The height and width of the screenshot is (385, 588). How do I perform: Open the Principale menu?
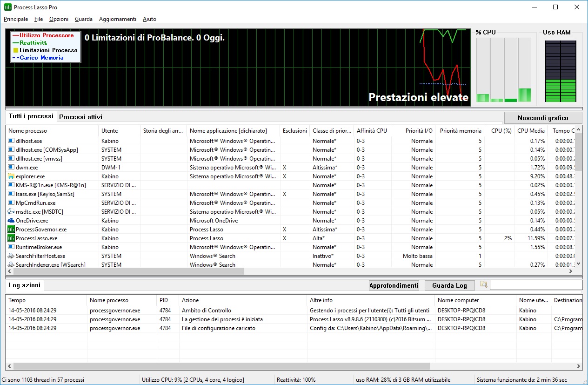tap(16, 19)
